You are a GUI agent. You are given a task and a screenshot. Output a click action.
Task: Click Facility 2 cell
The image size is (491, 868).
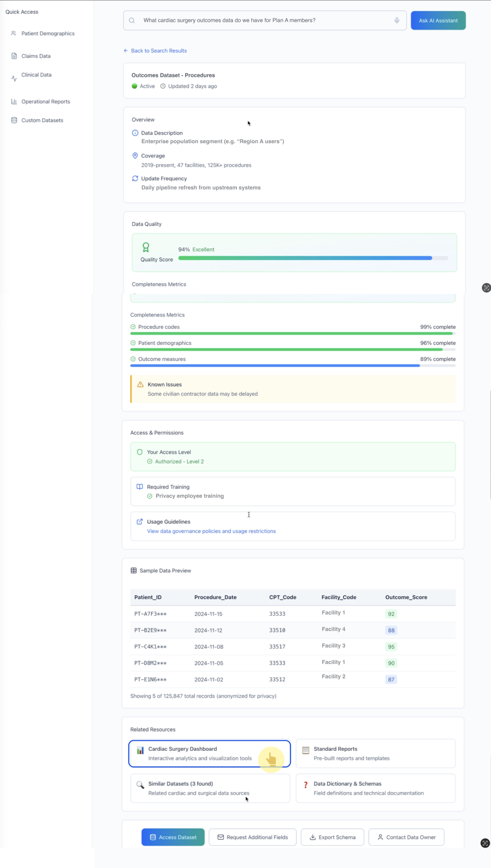point(334,676)
